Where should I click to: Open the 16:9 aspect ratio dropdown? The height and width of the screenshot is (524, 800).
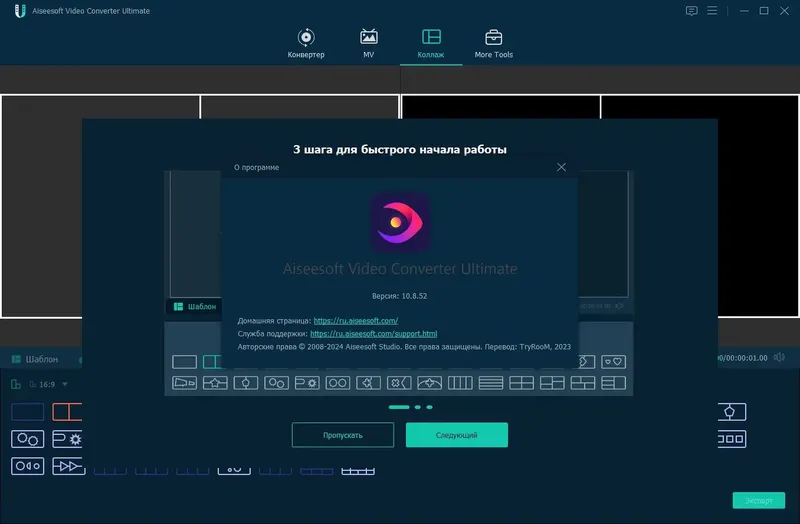point(49,384)
